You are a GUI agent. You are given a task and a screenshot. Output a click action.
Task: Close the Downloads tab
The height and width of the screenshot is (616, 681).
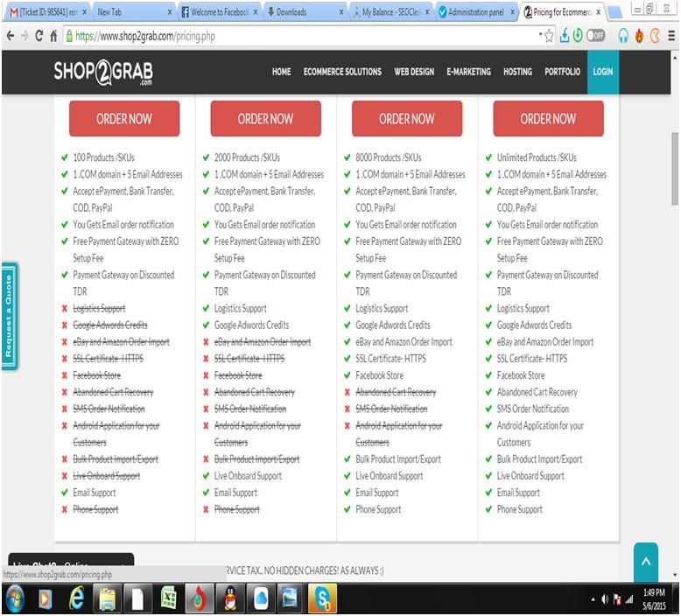pyautogui.click(x=341, y=12)
